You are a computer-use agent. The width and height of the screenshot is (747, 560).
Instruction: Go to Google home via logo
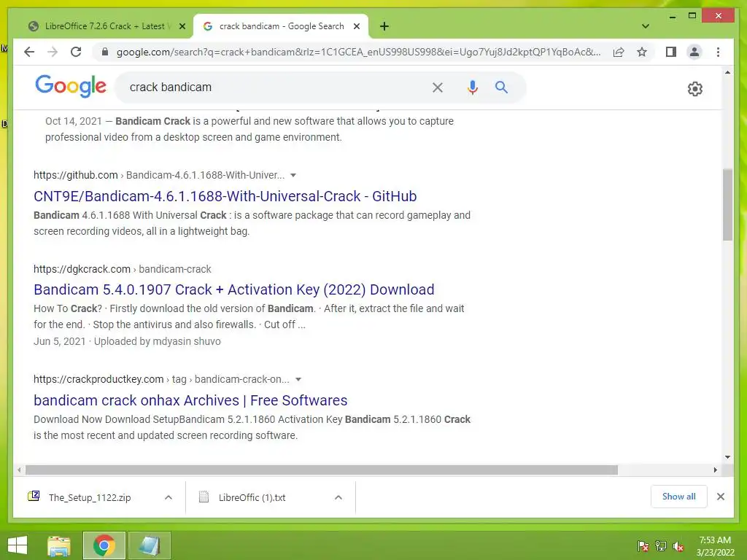(71, 86)
